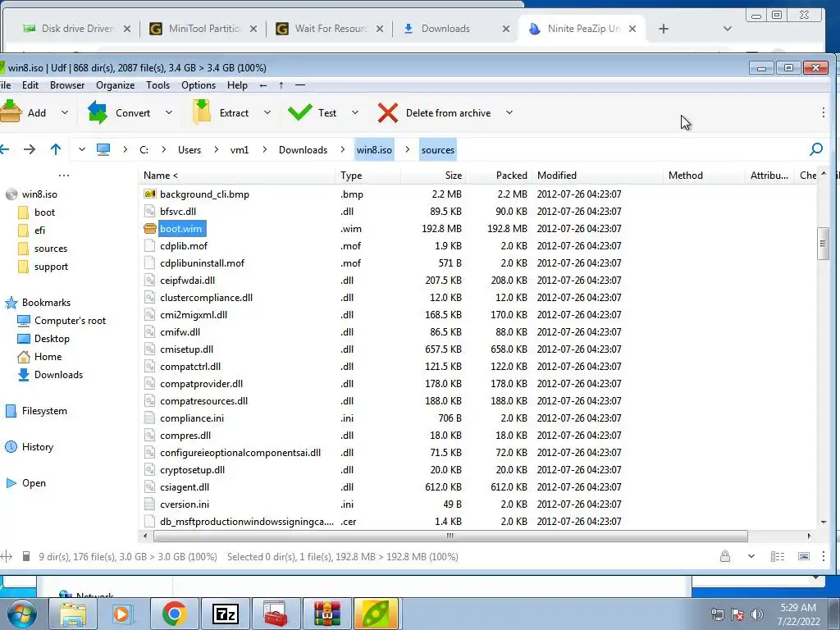The image size is (840, 630).
Task: Click the menu bar back arrow
Action: tap(263, 85)
